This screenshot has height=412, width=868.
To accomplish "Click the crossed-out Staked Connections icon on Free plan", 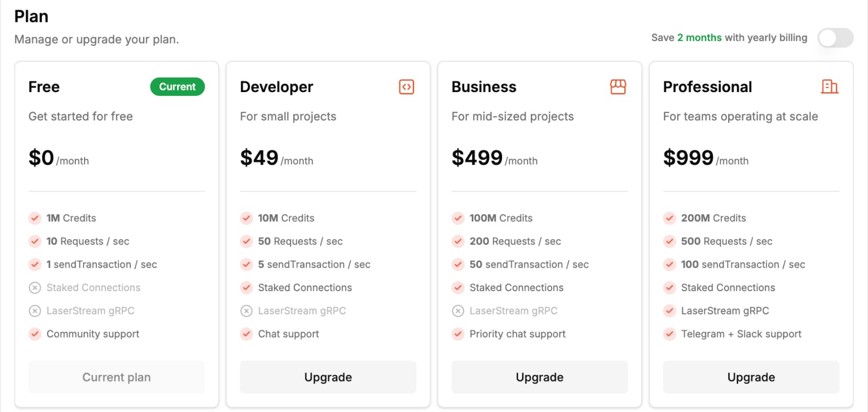I will point(35,287).
